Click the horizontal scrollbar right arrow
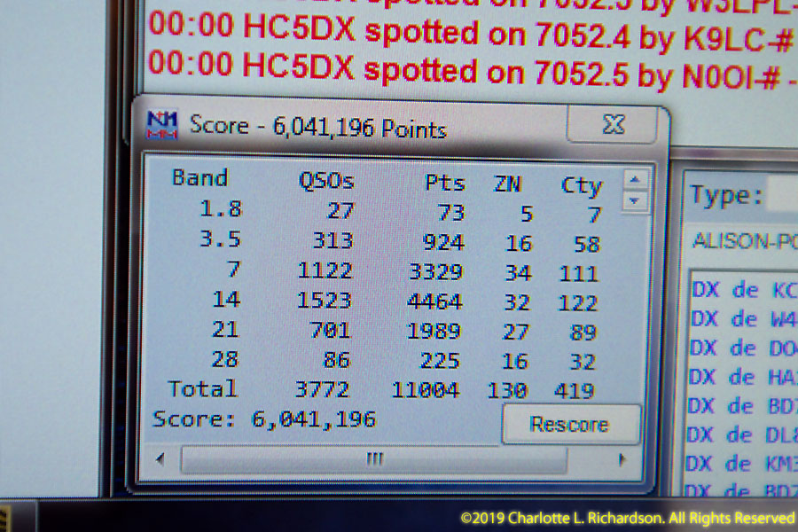 [x=622, y=460]
